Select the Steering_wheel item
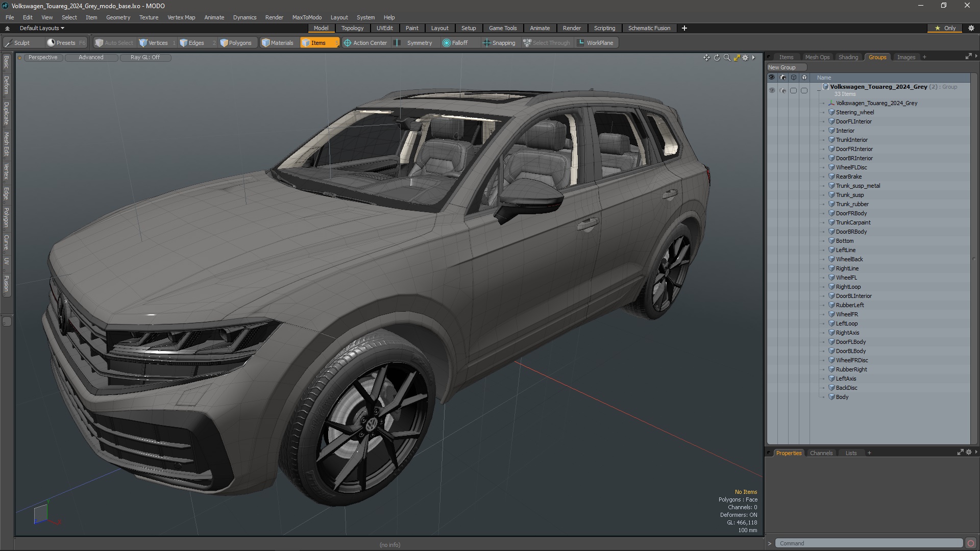980x551 pixels. (x=855, y=112)
